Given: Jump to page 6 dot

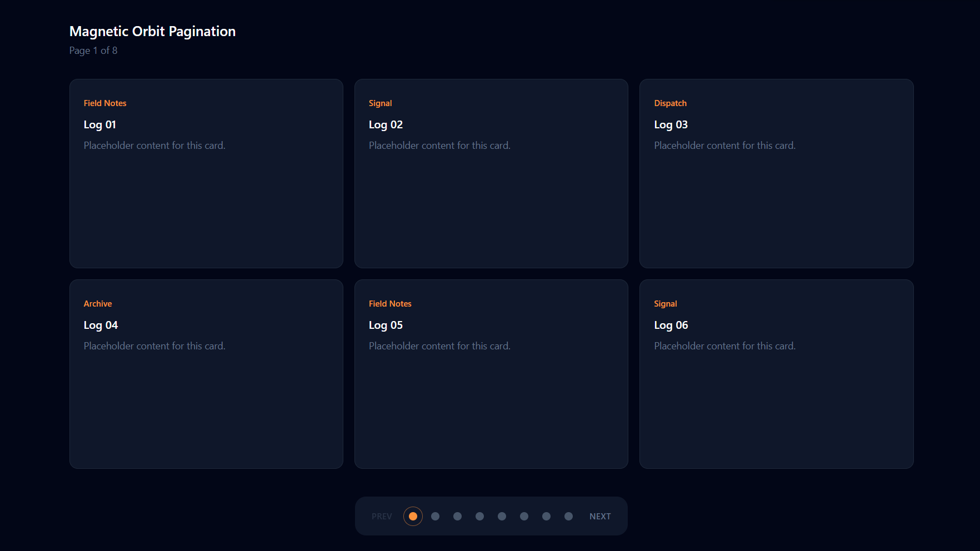Looking at the screenshot, I should click(x=524, y=516).
